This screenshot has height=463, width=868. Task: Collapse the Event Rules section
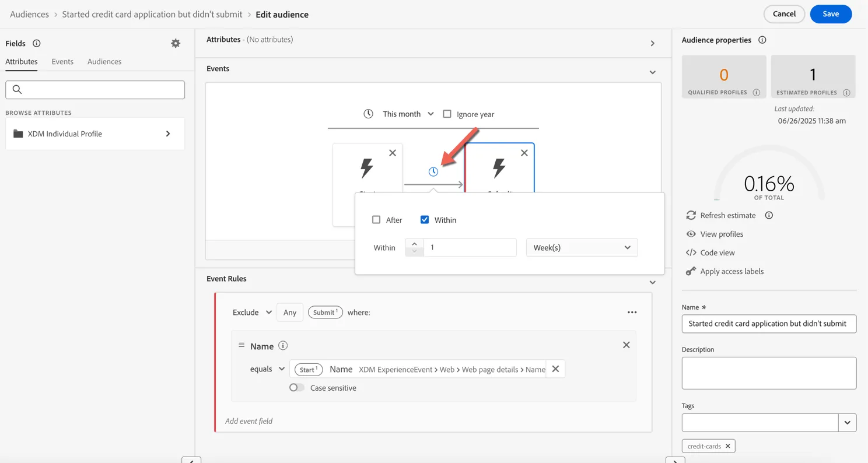point(652,282)
